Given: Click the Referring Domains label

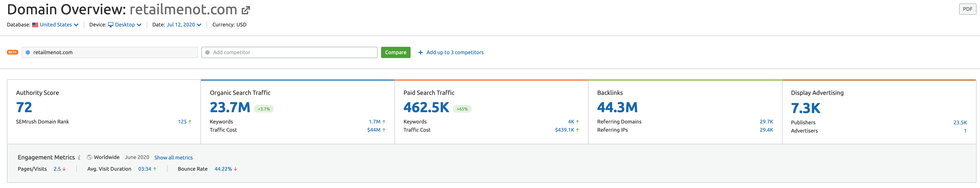Looking at the screenshot, I should [619, 122].
